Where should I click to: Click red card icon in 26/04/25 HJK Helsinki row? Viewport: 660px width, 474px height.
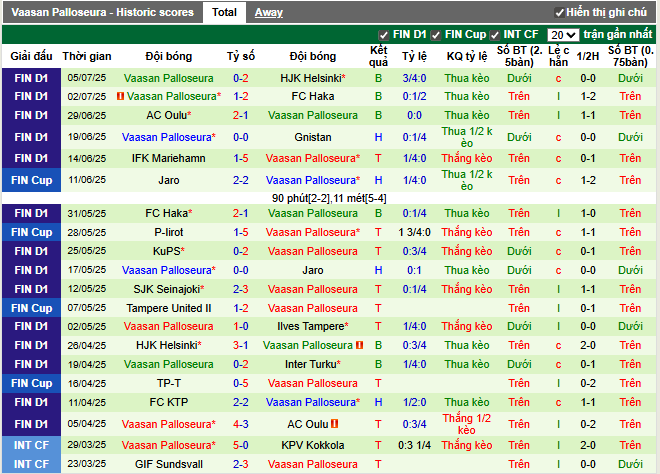[x=359, y=345]
